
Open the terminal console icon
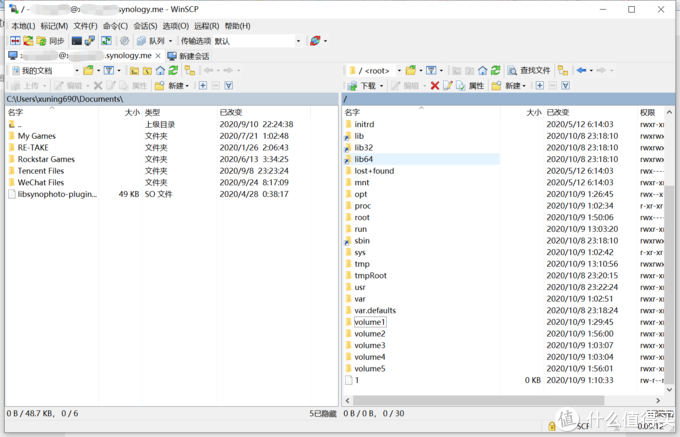(76, 41)
